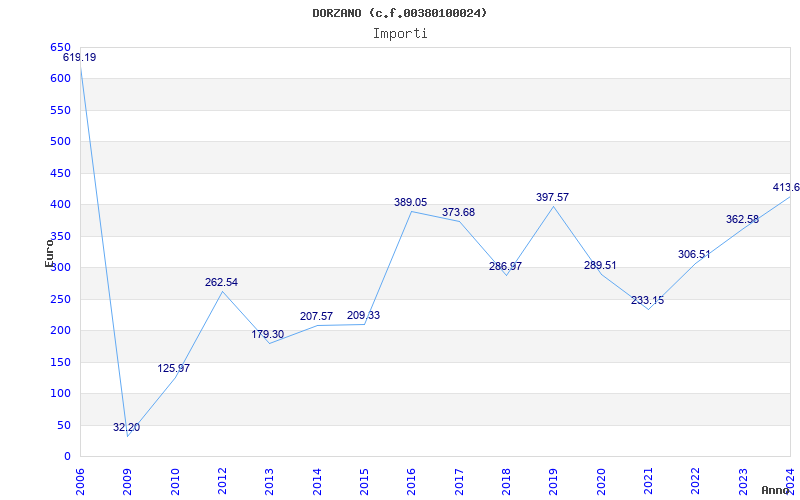Image resolution: width=800 pixels, height=500 pixels.
Task: Click the y-axis value 150
Action: [60, 362]
